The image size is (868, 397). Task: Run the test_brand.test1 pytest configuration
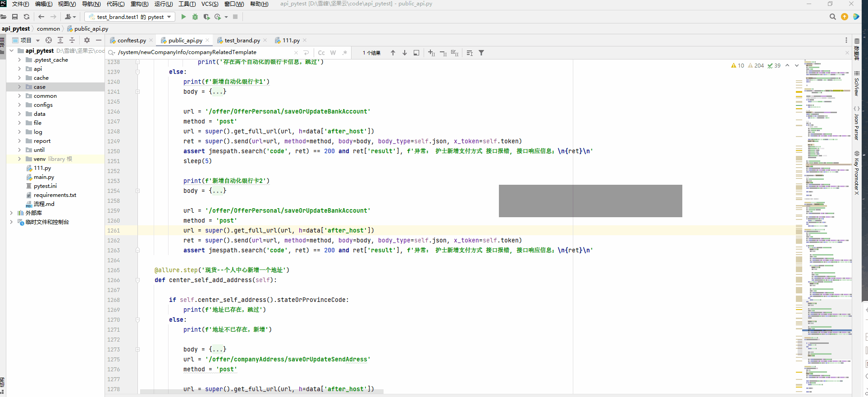[183, 17]
